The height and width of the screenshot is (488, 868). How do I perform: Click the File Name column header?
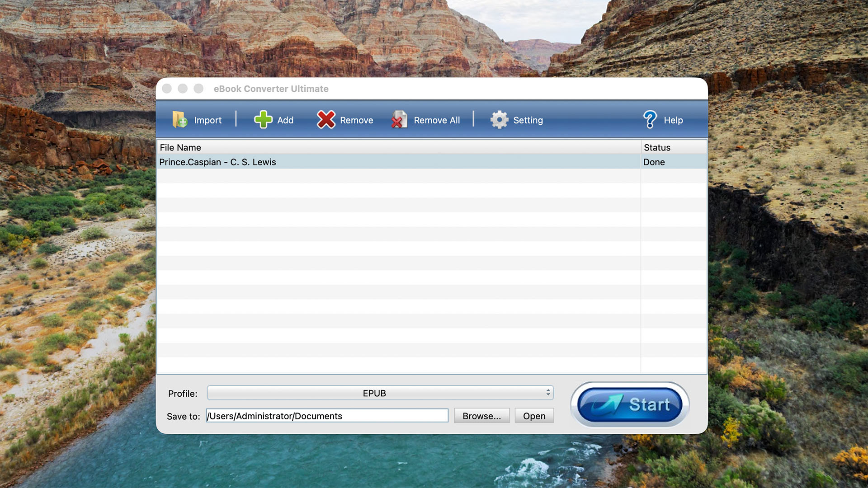pos(398,147)
